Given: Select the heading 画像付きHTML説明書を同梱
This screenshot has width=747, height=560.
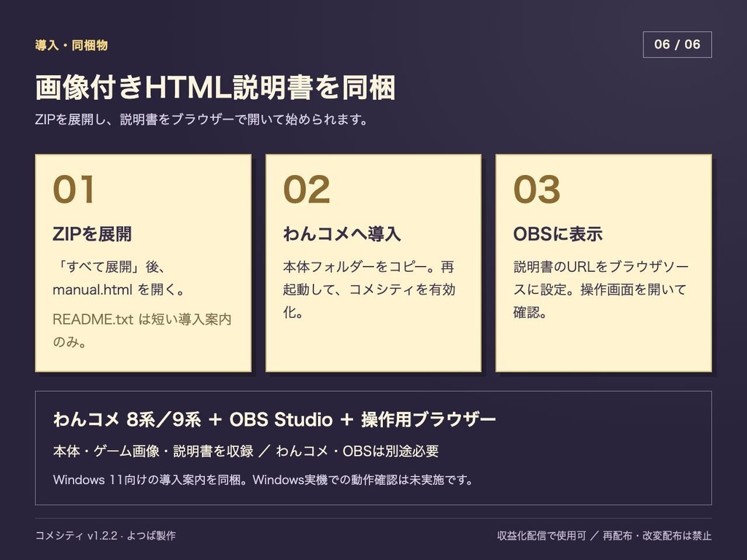Looking at the screenshot, I should [215, 87].
